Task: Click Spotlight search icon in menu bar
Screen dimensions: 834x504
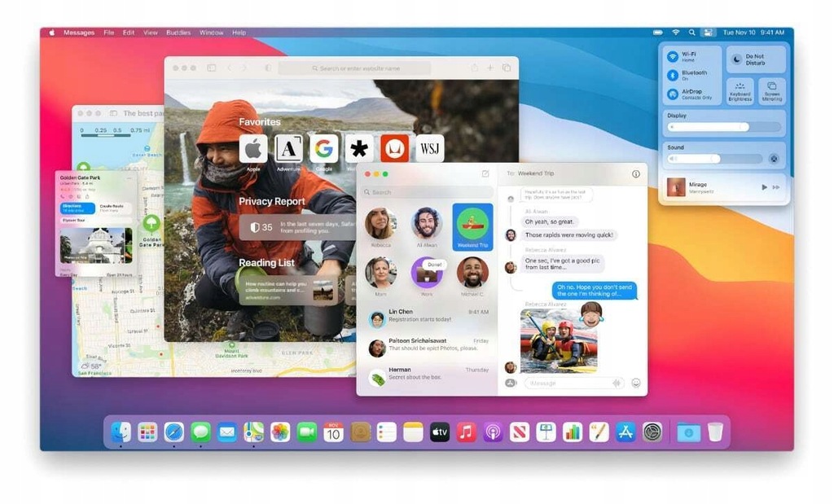Action: click(691, 33)
